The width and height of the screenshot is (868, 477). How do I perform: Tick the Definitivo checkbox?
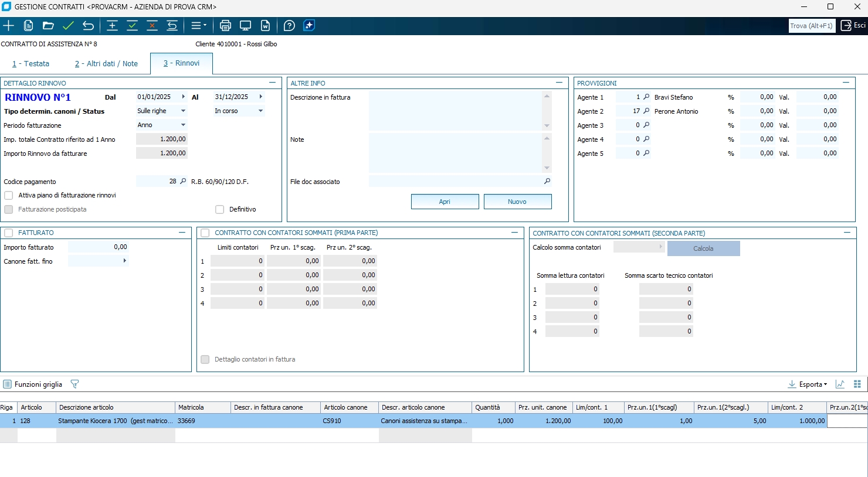(220, 209)
